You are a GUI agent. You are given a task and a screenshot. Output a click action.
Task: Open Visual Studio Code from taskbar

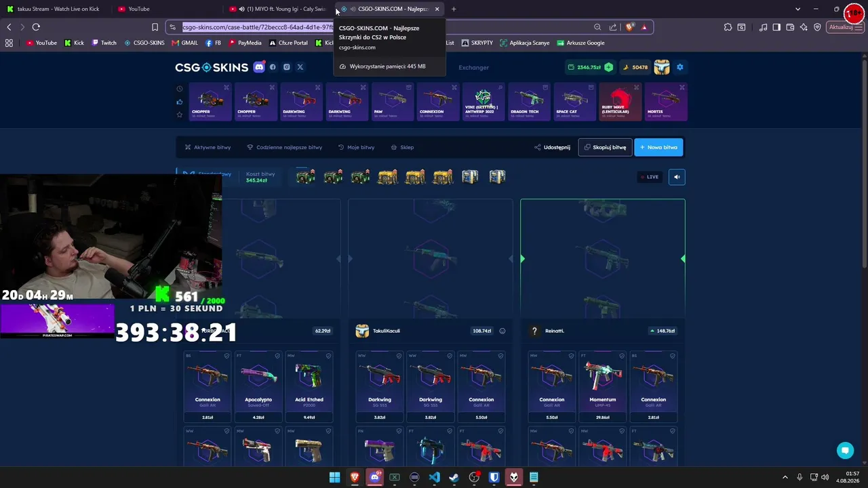(434, 477)
